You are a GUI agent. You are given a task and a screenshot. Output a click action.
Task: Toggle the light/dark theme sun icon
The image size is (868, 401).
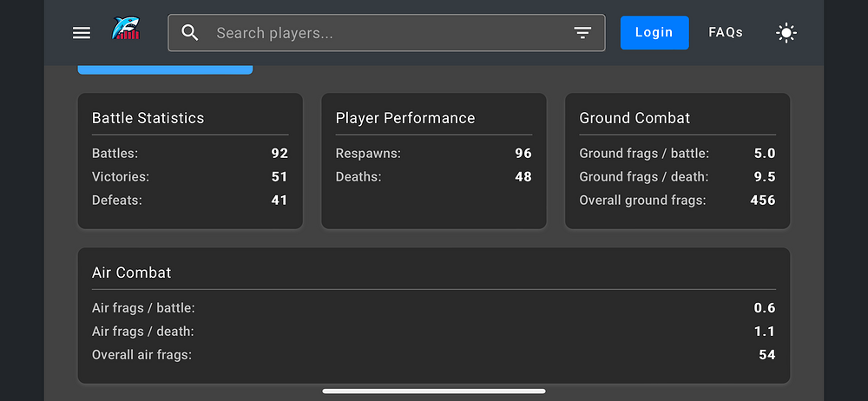786,33
